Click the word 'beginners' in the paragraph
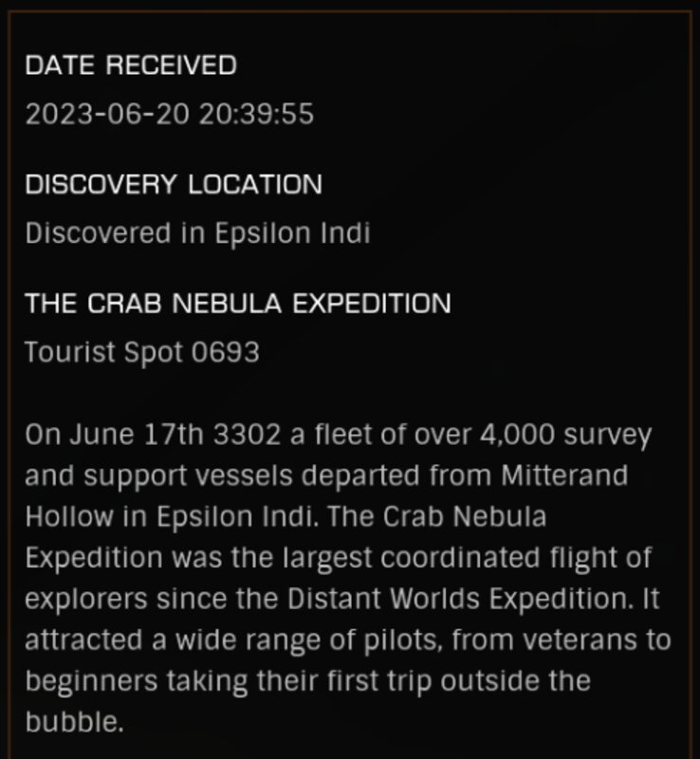This screenshot has height=759, width=700. point(91,682)
